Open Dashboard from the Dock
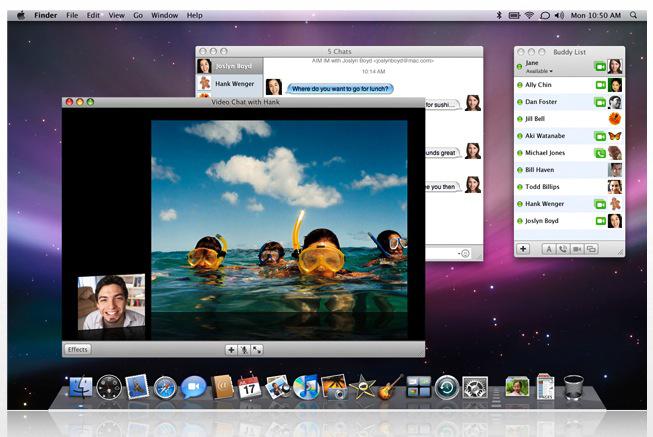653x437 pixels. click(109, 387)
